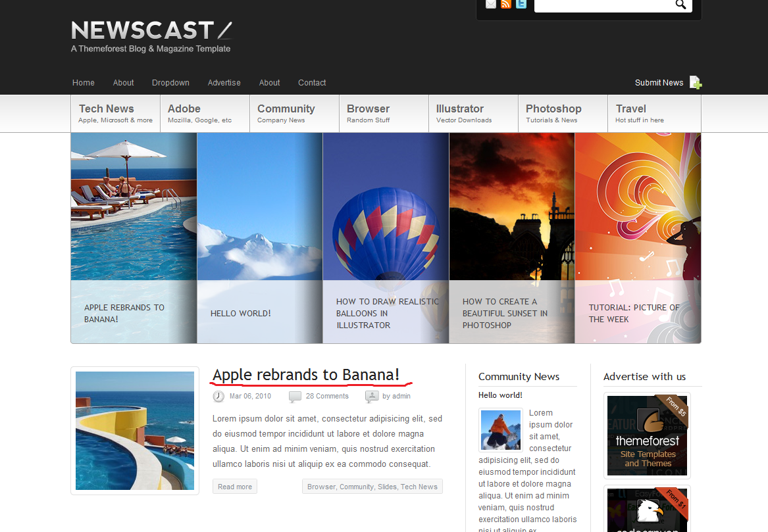
Task: Click caption How to Create a Beautiful Sunset
Action: pos(505,313)
